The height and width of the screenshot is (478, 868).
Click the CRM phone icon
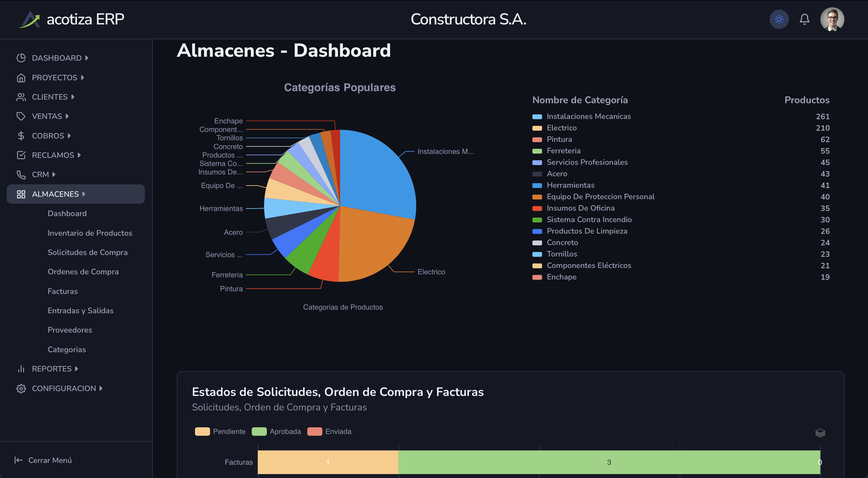(x=21, y=174)
